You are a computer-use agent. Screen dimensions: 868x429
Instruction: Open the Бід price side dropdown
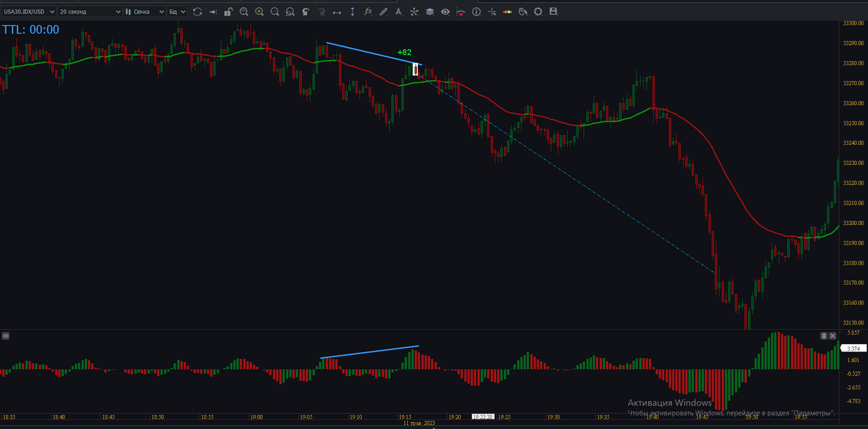pyautogui.click(x=177, y=11)
